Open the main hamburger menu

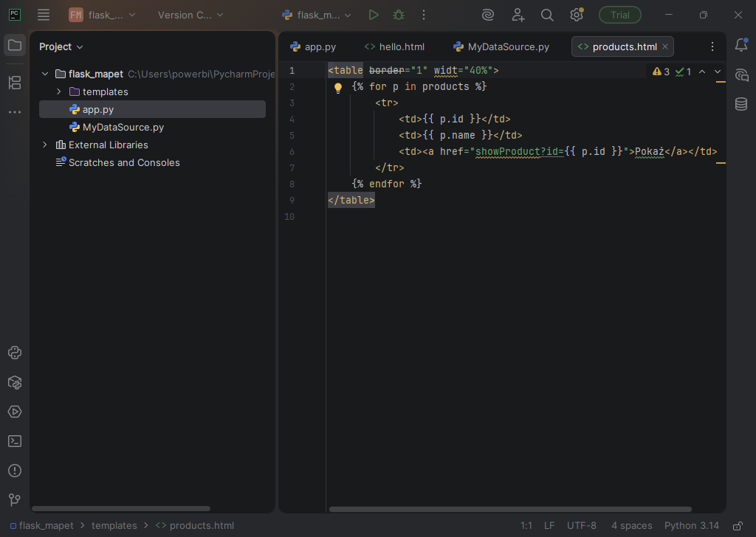pyautogui.click(x=44, y=15)
